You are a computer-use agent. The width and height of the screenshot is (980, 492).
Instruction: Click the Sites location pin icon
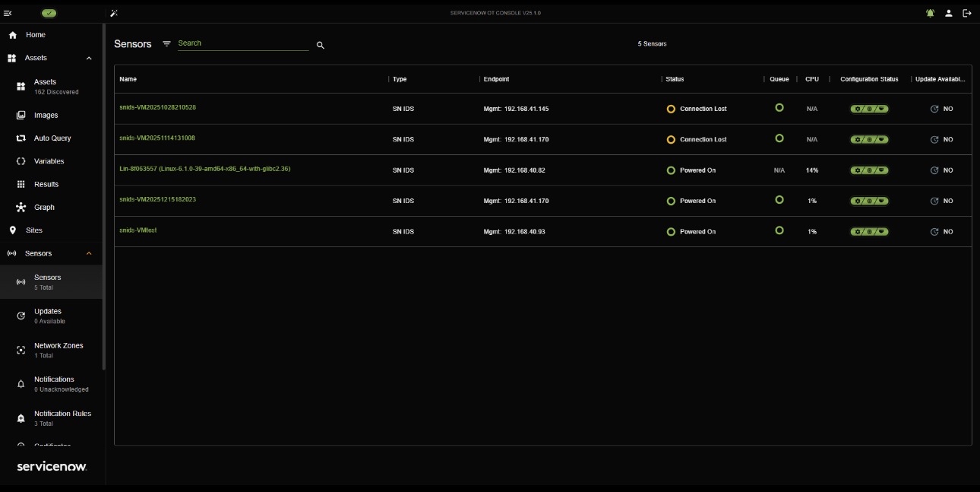(12, 230)
